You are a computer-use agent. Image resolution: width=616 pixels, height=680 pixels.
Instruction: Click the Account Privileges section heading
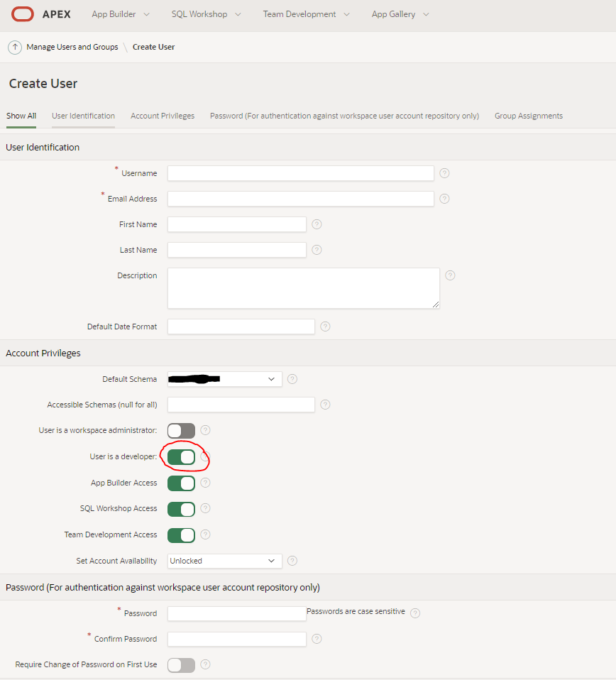click(x=43, y=353)
